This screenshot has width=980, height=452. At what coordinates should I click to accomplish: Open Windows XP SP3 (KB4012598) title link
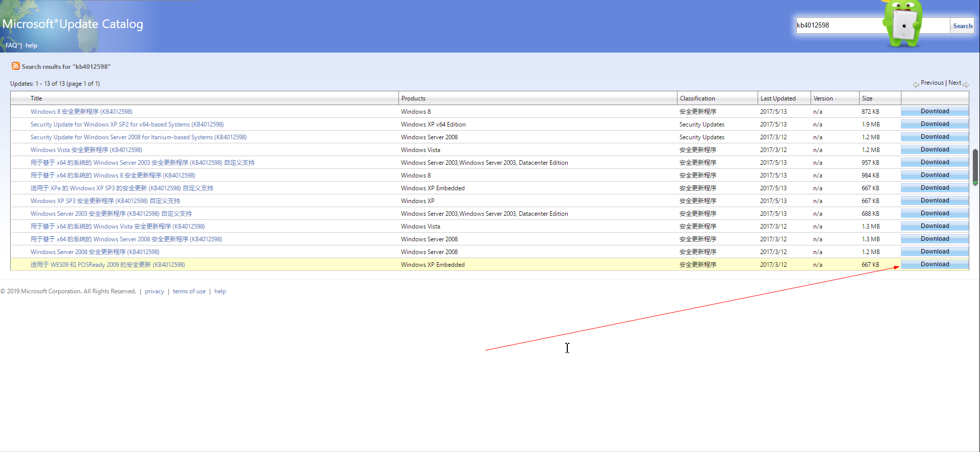pyautogui.click(x=105, y=201)
